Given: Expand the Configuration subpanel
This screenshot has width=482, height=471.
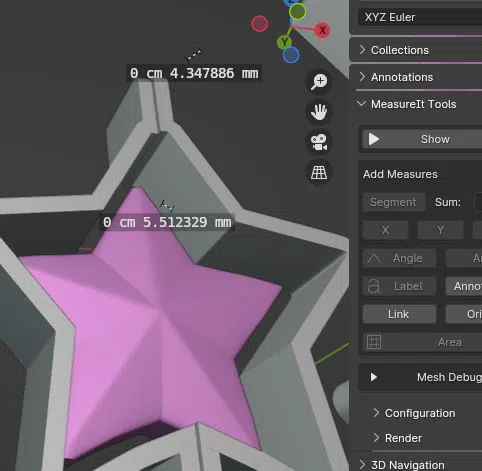Looking at the screenshot, I should pos(420,413).
